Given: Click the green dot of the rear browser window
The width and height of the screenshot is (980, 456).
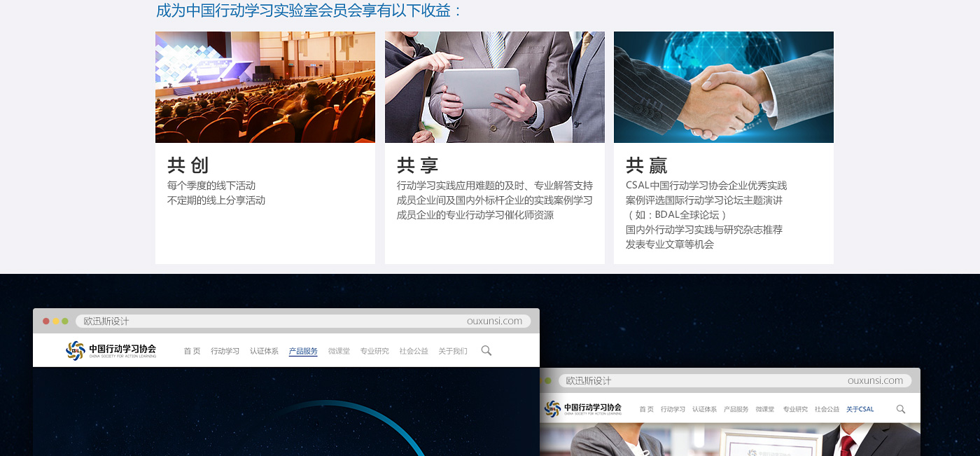Looking at the screenshot, I should click(548, 380).
